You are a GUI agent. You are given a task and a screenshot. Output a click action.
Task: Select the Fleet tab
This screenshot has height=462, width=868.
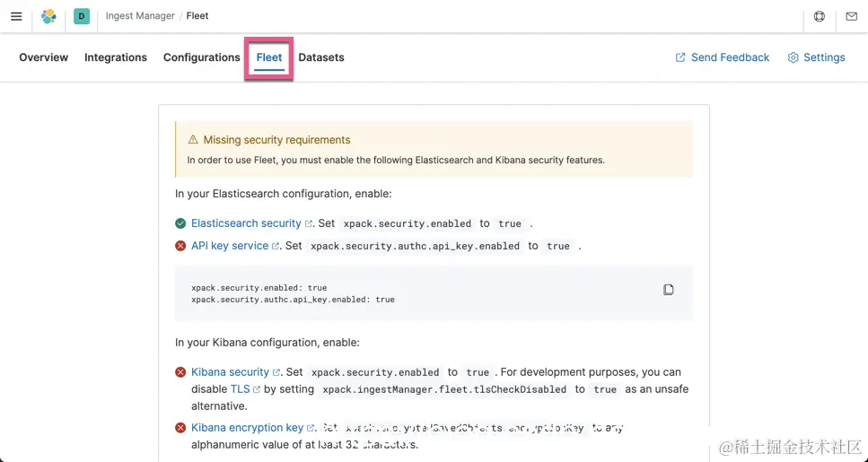tap(269, 57)
